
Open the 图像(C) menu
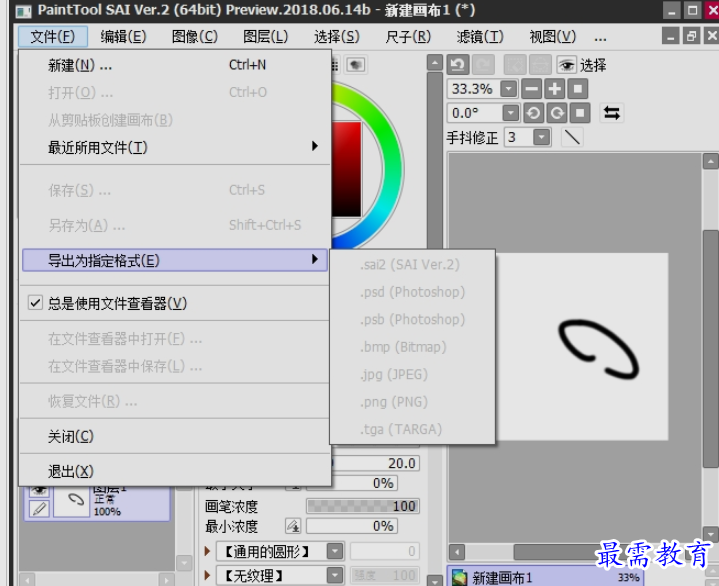coord(195,36)
